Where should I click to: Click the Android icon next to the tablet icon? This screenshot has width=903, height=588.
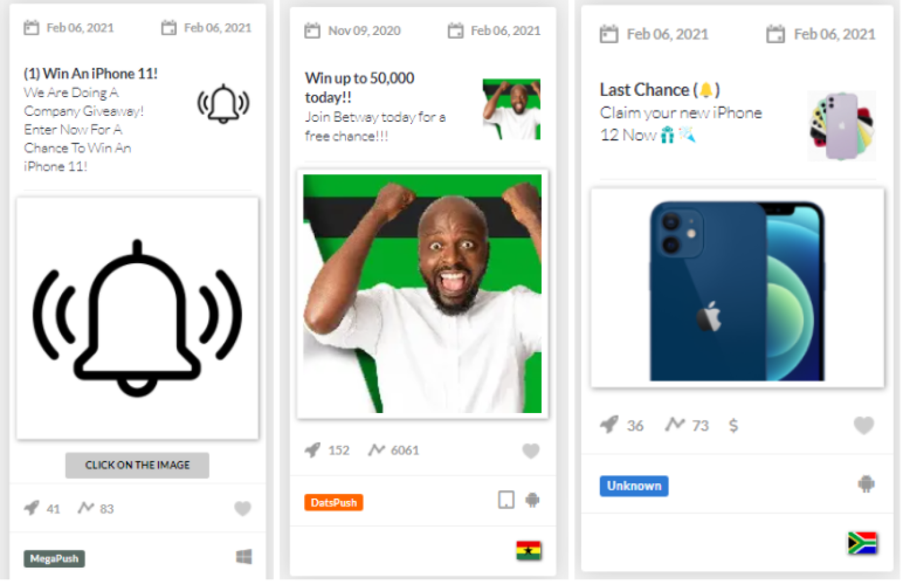pos(532,500)
